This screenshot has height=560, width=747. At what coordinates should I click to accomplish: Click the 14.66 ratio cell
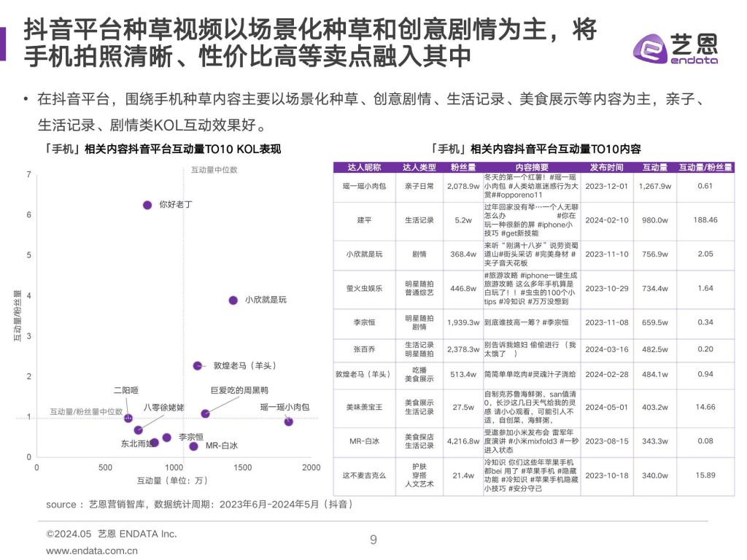[x=705, y=407]
